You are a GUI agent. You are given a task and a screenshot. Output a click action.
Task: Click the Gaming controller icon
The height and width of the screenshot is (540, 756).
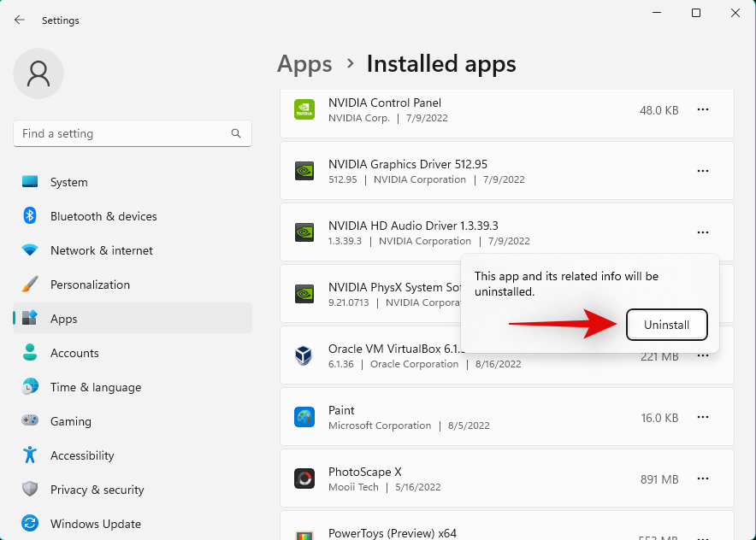tap(30, 421)
